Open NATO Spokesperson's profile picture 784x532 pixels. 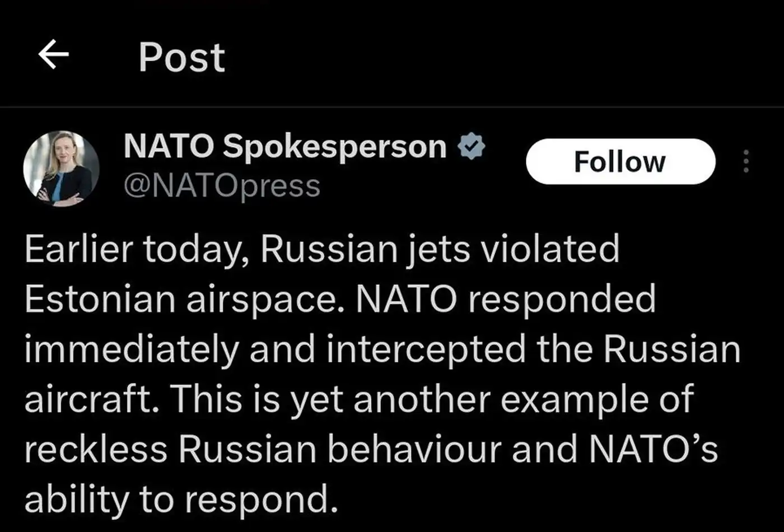point(61,169)
